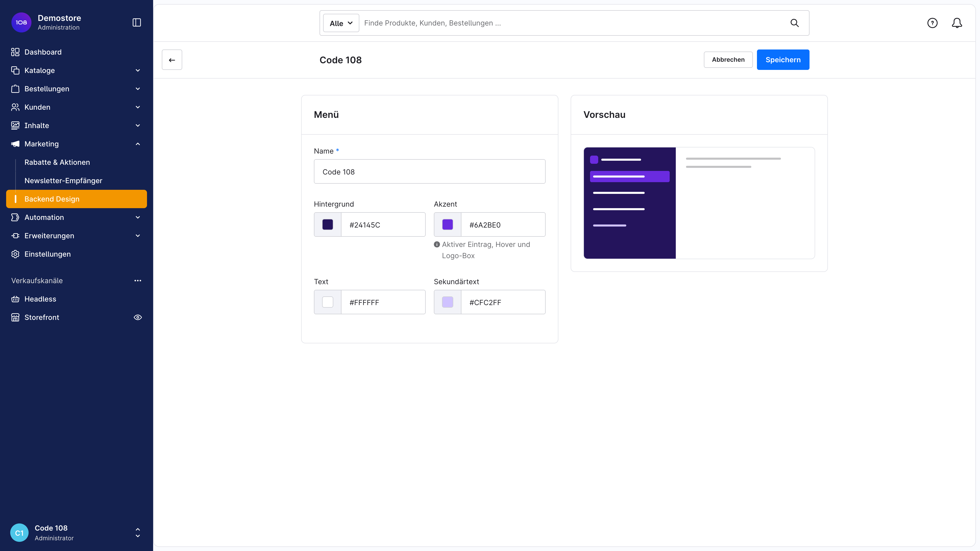Click the Speichern button
Viewport: 980px width, 551px height.
[783, 60]
